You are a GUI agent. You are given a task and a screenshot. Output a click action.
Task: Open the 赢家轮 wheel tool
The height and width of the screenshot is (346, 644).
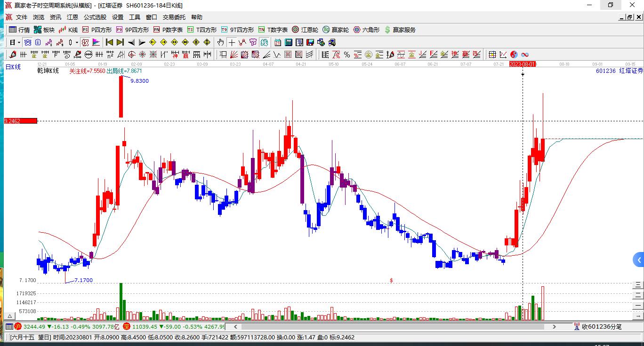pyautogui.click(x=336, y=30)
